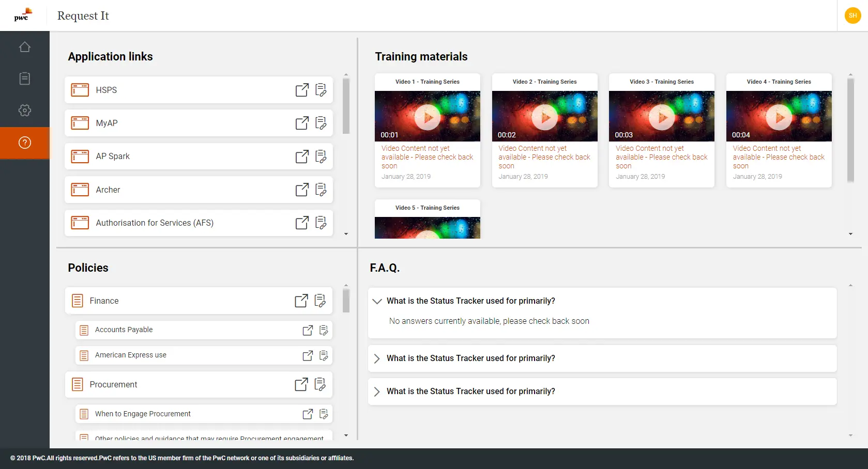Click the Training materials scroll down arrow

850,234
